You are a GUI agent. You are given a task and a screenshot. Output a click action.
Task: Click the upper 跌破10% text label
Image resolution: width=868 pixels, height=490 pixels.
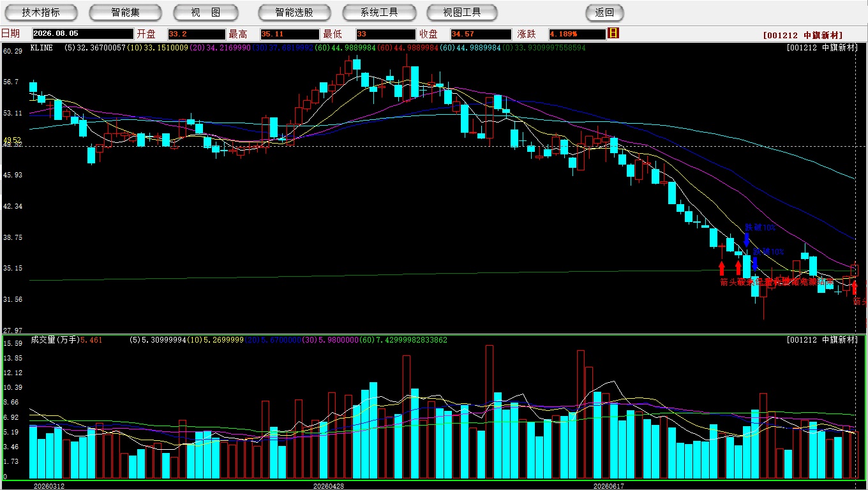(760, 227)
